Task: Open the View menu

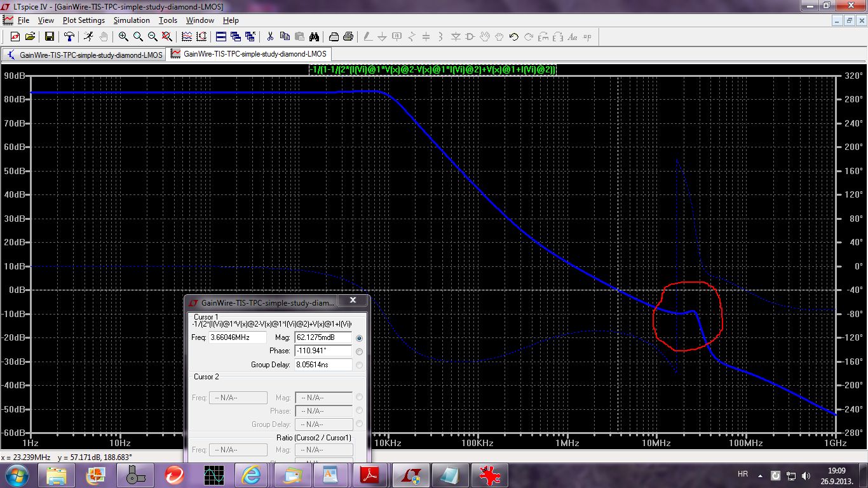Action: pyautogui.click(x=46, y=20)
